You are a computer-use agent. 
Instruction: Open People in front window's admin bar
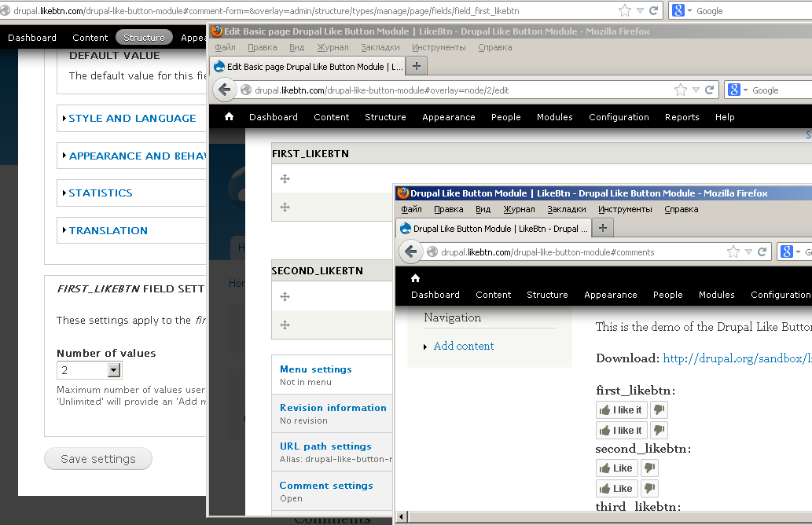tap(667, 295)
